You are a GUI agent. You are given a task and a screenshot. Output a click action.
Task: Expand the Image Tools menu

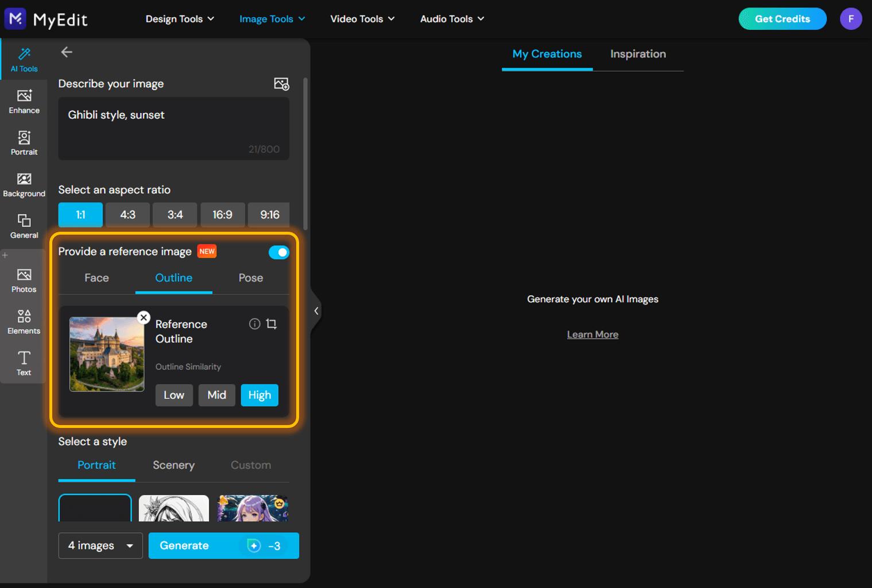(272, 19)
